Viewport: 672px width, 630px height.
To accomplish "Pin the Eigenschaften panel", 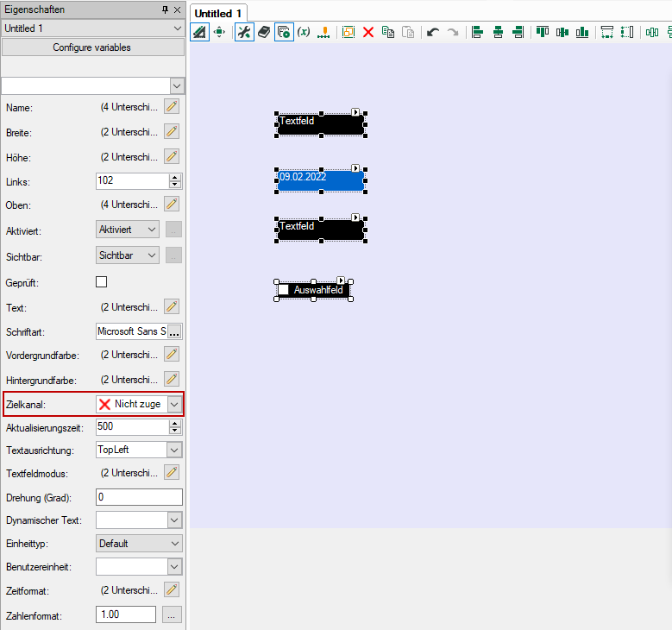I will click(165, 9).
